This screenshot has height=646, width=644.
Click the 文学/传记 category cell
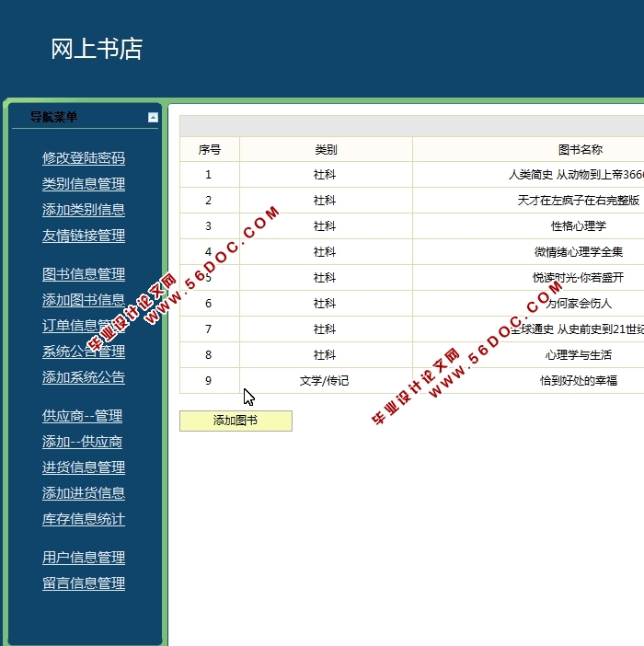(324, 381)
